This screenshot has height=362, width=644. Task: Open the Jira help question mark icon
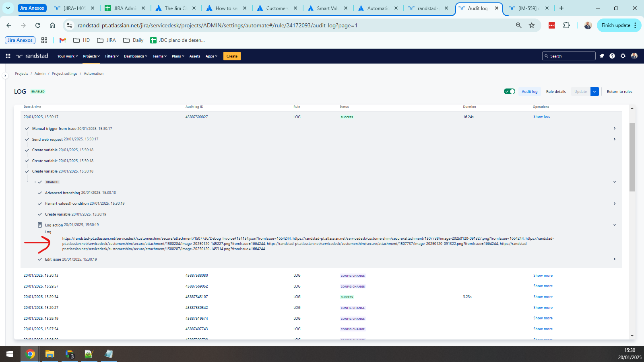coord(612,56)
